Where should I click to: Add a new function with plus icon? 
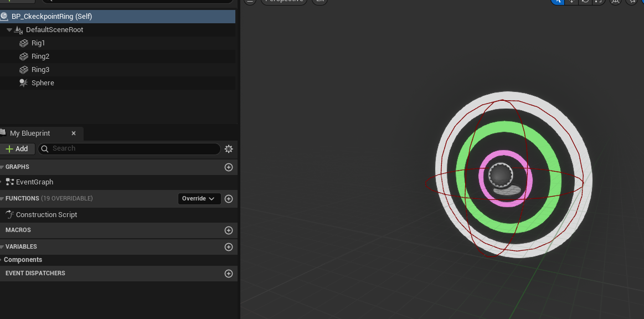click(x=229, y=199)
